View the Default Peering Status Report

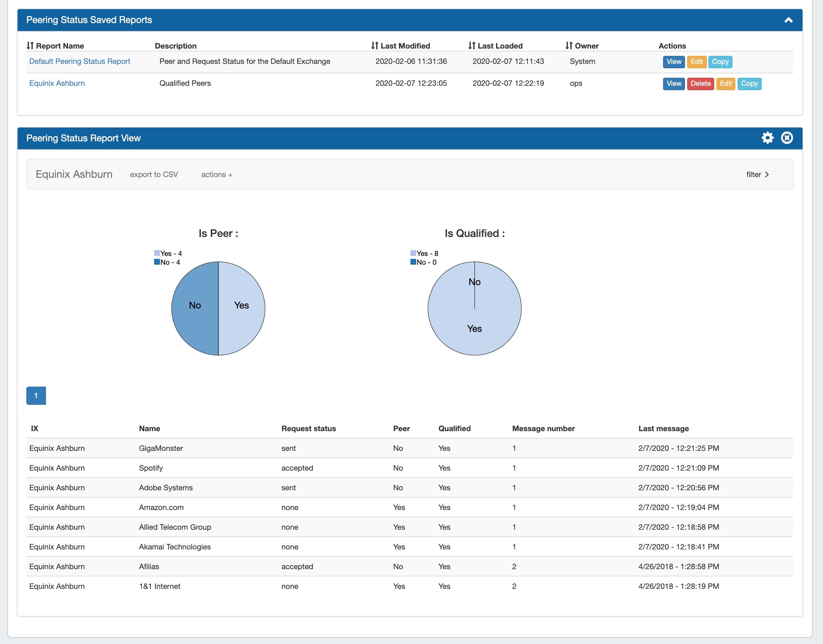(673, 62)
